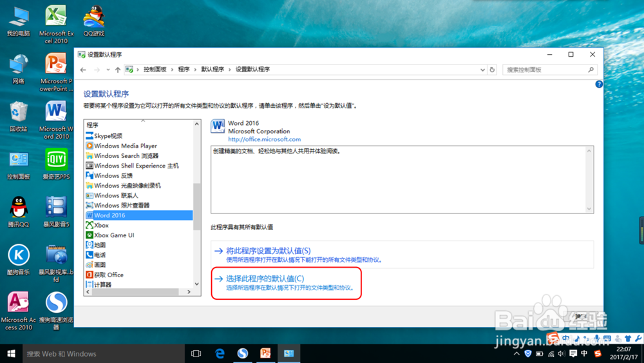Viewport: 644px width, 363px height.
Task: Open the recent locations dropdown arrow
Action: pos(108,70)
